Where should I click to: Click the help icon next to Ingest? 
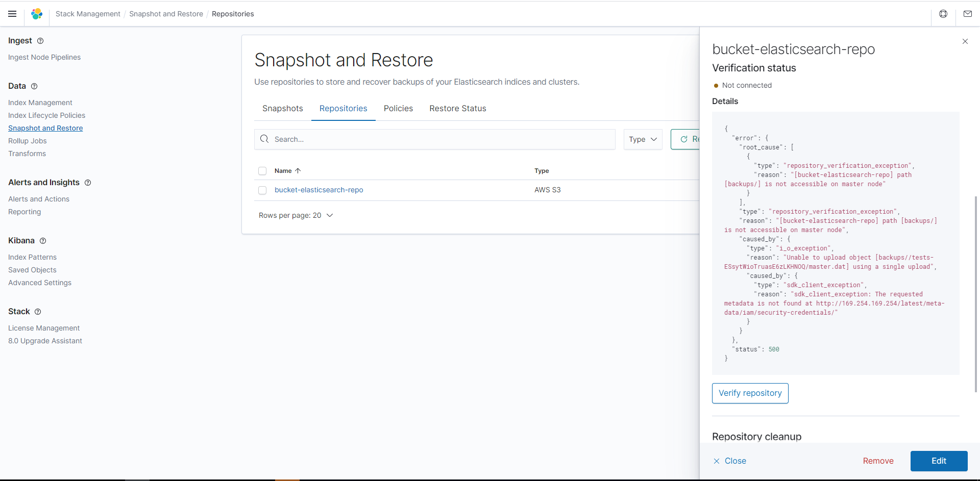(40, 41)
